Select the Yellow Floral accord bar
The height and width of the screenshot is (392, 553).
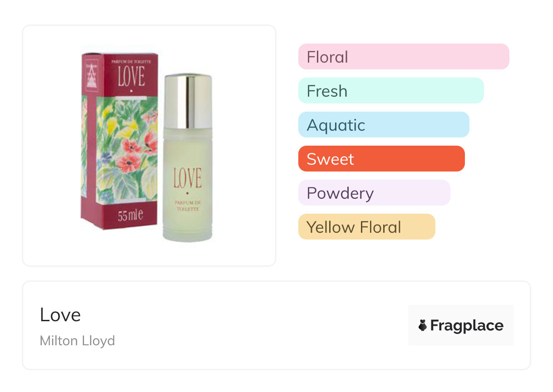pos(366,227)
